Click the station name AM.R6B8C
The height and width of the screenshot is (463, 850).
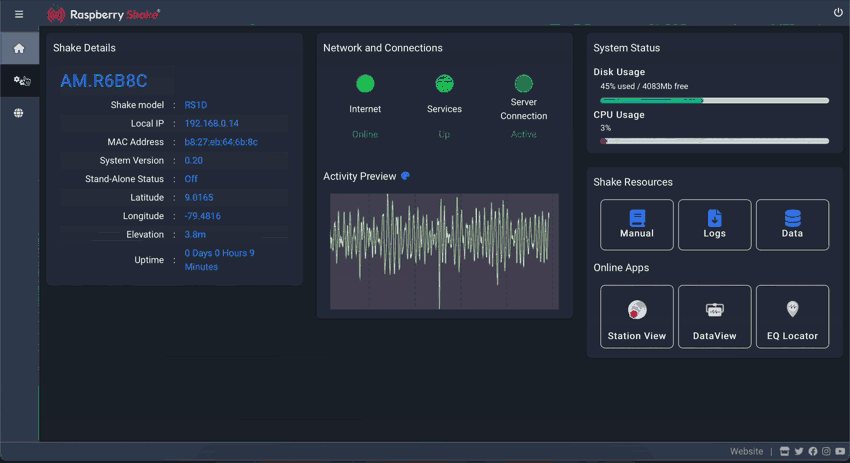pyautogui.click(x=104, y=81)
